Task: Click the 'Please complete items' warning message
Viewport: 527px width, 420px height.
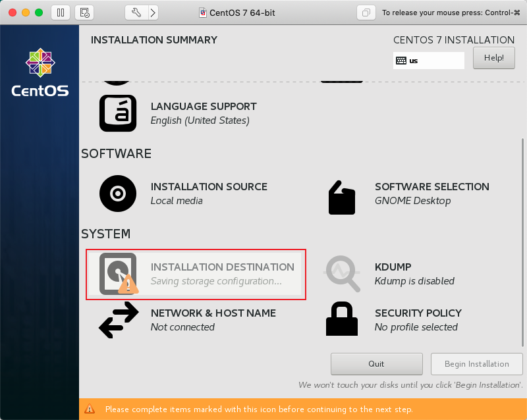Action: (259, 409)
